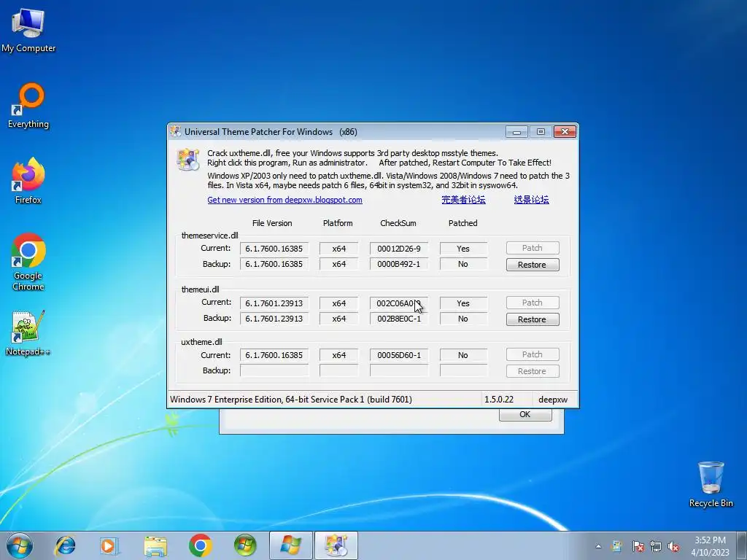Open Windows Media Player taskbar icon
The height and width of the screenshot is (560, 747).
[x=109, y=545]
